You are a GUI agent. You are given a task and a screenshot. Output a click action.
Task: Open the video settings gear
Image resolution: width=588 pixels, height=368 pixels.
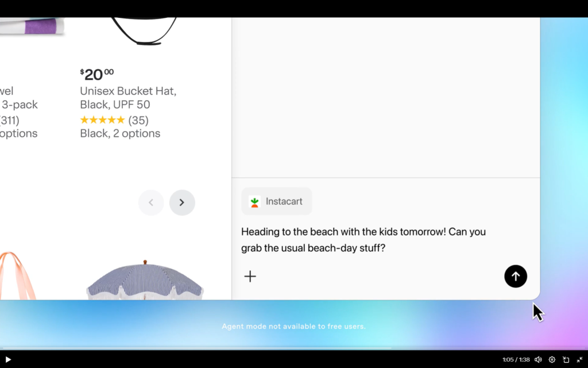click(x=552, y=359)
